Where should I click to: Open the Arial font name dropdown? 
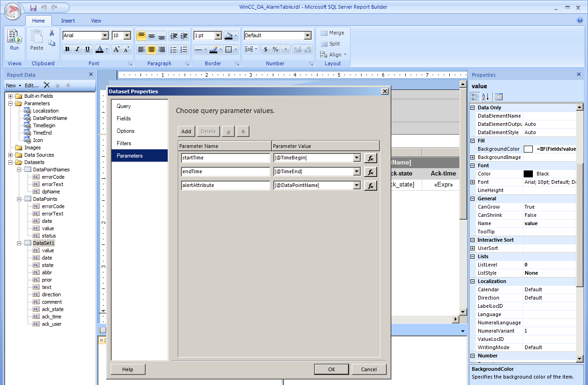click(x=105, y=36)
